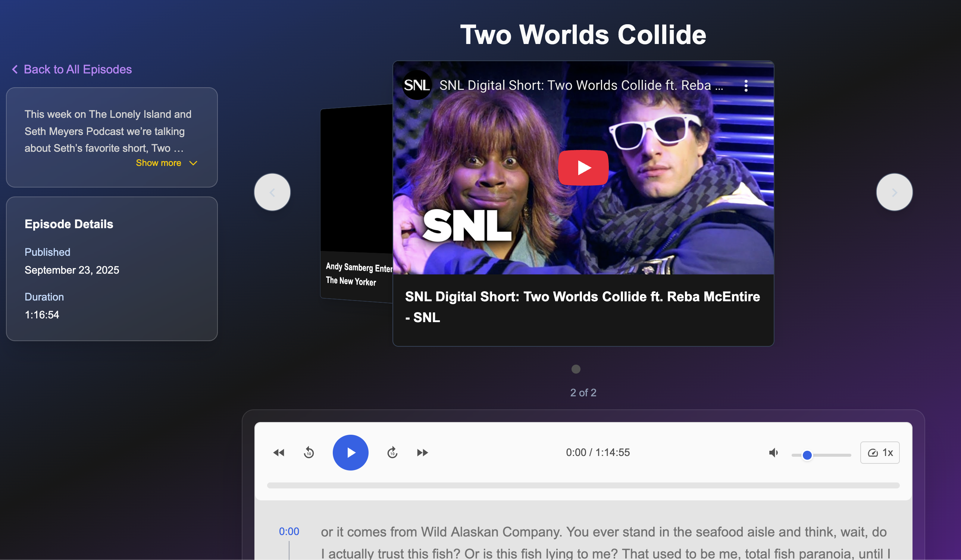This screenshot has width=961, height=560.
Task: Click the carousel pagination dot
Action: point(576,369)
